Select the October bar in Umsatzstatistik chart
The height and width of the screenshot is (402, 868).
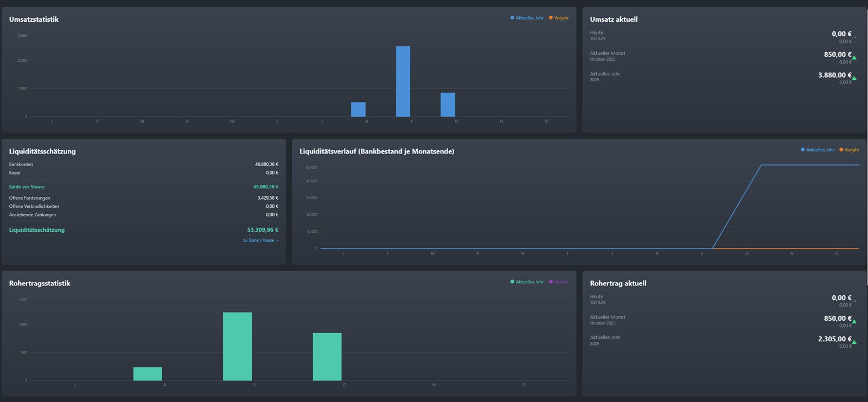448,105
